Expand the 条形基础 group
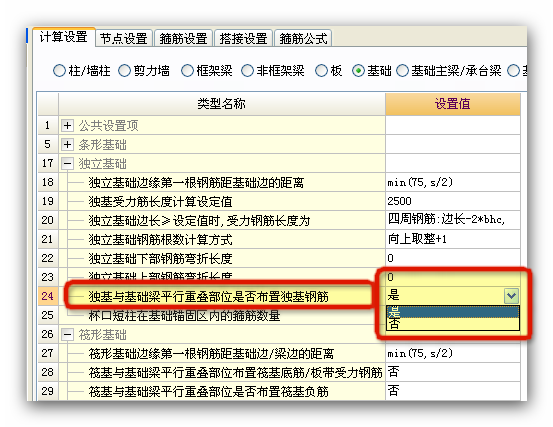Image resolution: width=553 pixels, height=427 pixels. [67, 144]
